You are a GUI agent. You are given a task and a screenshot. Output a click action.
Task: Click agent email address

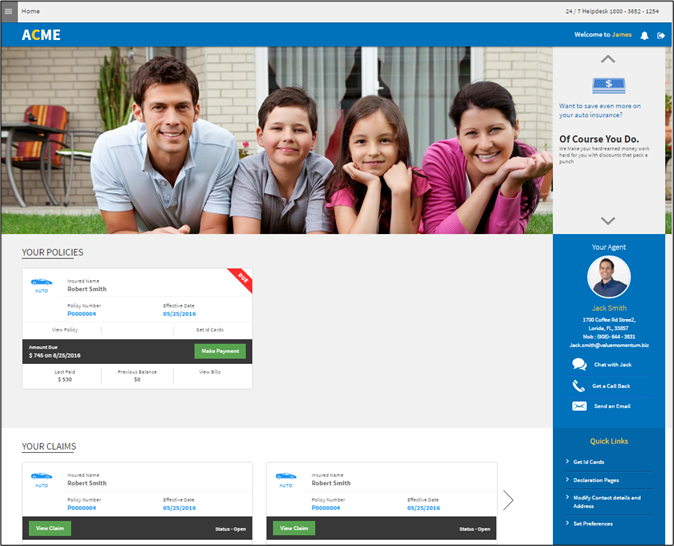pyautogui.click(x=609, y=345)
